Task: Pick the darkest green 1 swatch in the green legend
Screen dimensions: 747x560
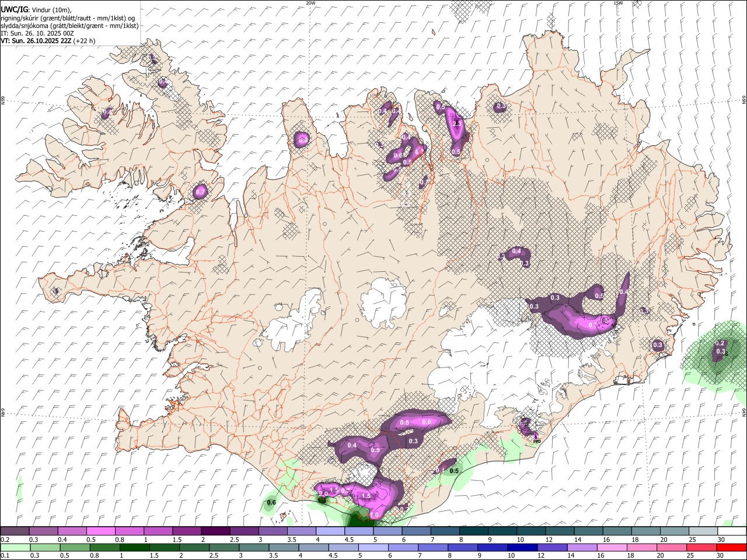Action: tap(134, 548)
